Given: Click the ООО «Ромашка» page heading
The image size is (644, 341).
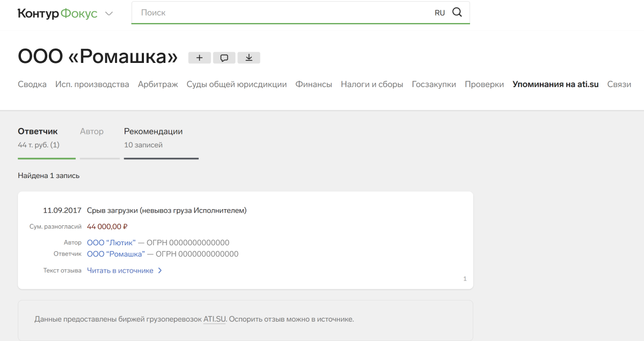Looking at the screenshot, I should tap(98, 56).
